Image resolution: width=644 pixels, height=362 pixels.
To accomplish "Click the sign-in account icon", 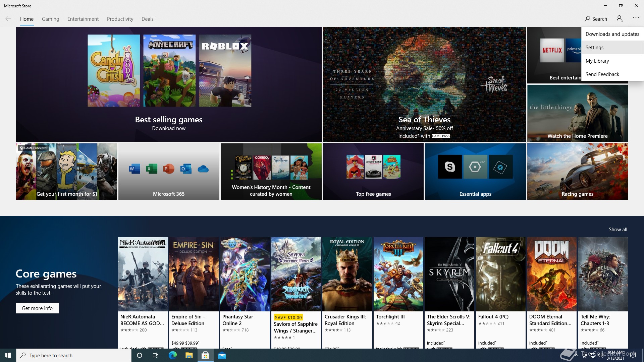I will (x=620, y=19).
